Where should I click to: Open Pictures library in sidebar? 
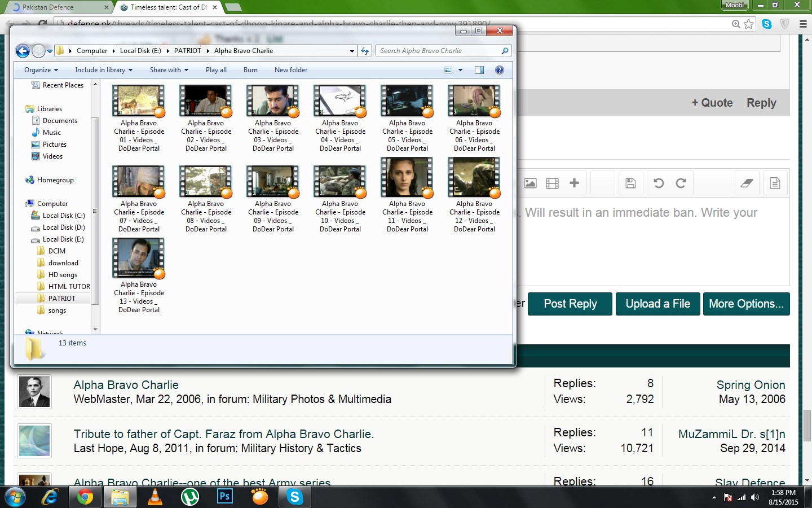click(x=49, y=144)
